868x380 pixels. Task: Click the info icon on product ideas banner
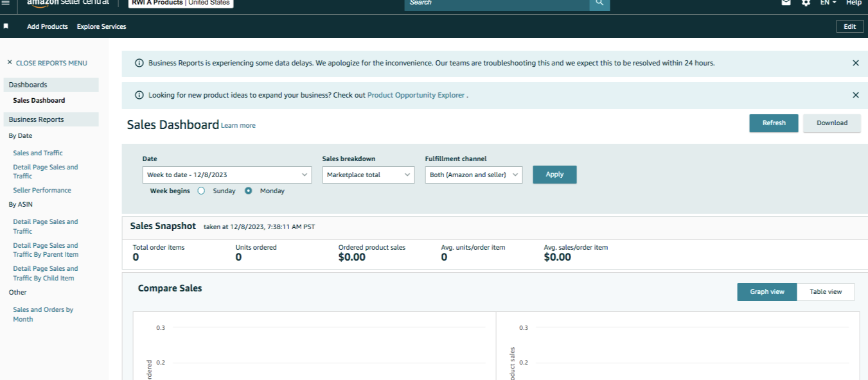tap(139, 95)
